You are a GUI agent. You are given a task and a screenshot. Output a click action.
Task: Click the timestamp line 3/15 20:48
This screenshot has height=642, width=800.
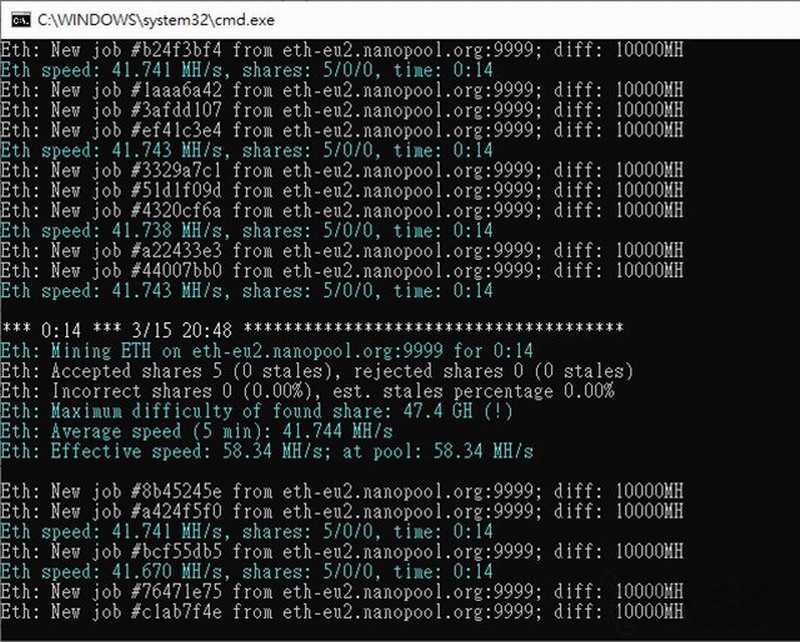(312, 330)
